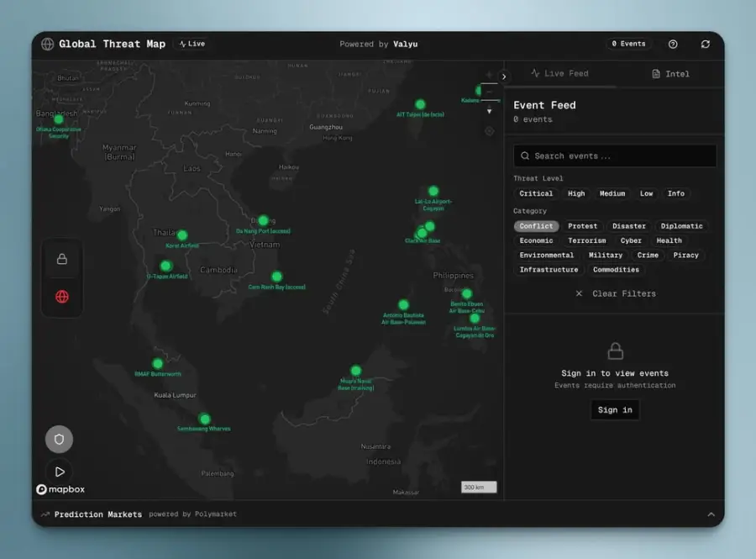Toggle the Health category filter
The height and width of the screenshot is (559, 756).
tap(669, 240)
